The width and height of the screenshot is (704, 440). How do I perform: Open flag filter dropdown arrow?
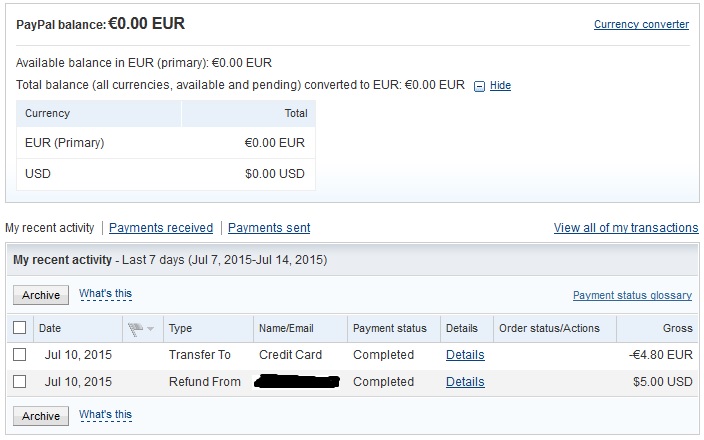(150, 329)
